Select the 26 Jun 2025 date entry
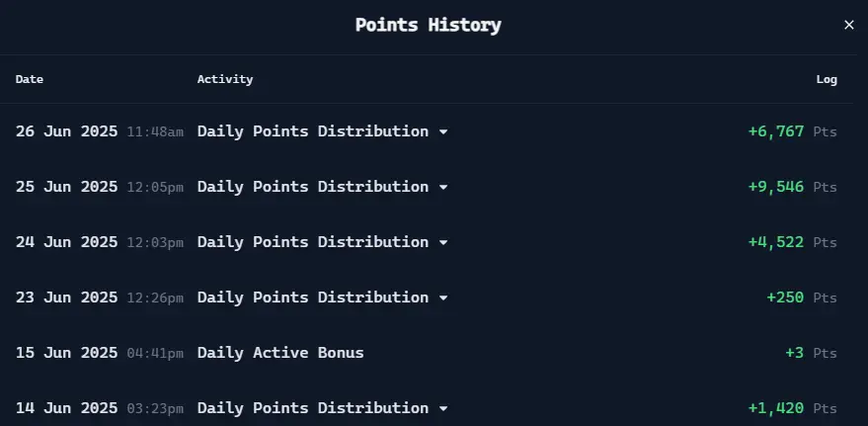The width and height of the screenshot is (868, 426). click(x=66, y=131)
